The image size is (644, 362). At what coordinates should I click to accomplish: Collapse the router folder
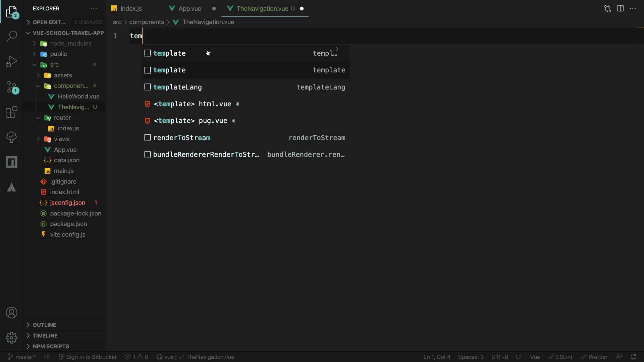pos(62,118)
